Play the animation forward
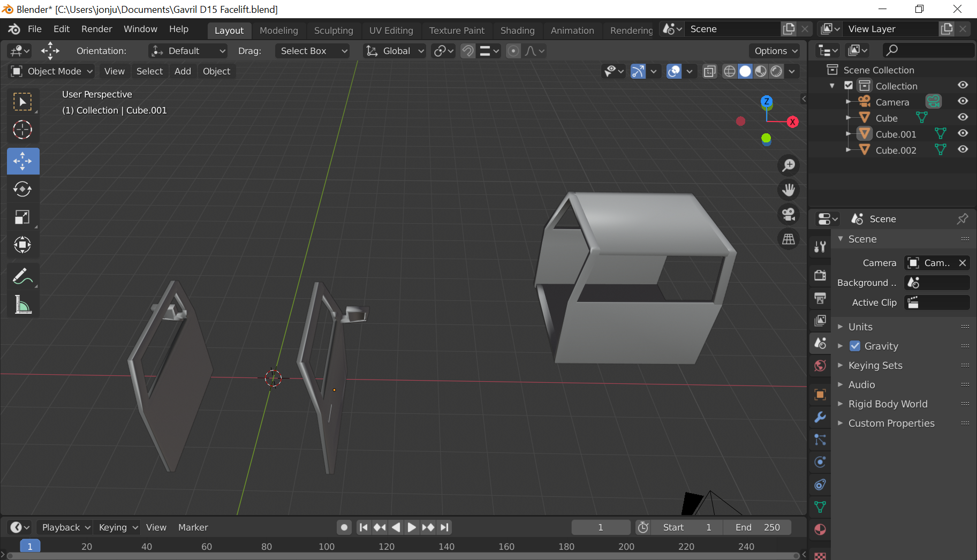The width and height of the screenshot is (977, 560). tap(412, 527)
